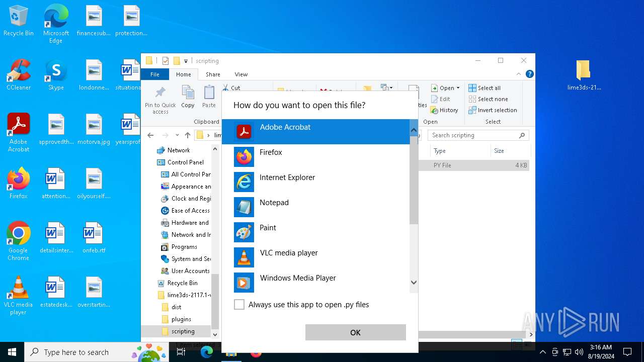Click the Paste ribbon button
This screenshot has height=362, width=644.
(209, 97)
